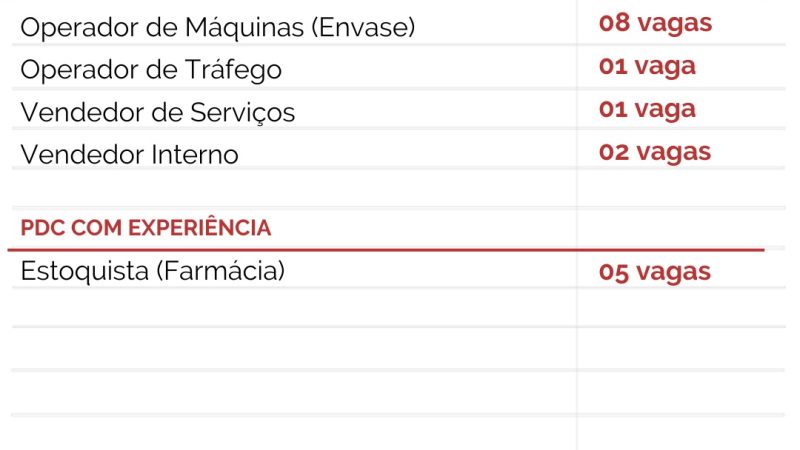Click blank row directly below Vendedor Interno
The width and height of the screenshot is (800, 450).
pos(290,188)
